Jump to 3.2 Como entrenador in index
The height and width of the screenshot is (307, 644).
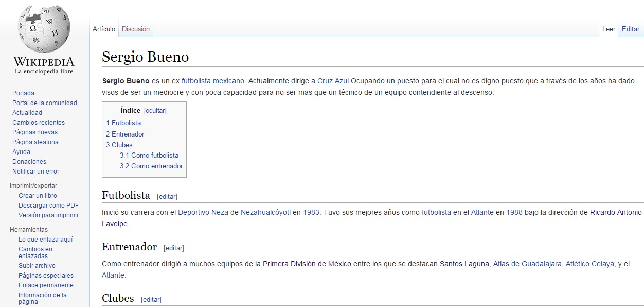(x=151, y=166)
